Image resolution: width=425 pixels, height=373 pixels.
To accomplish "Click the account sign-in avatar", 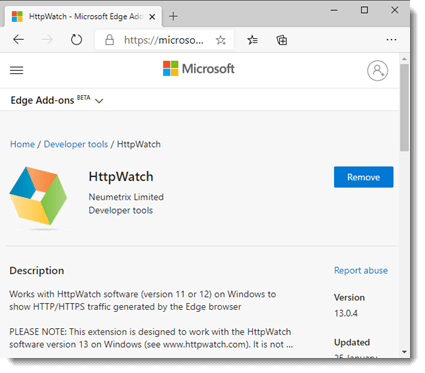I will coord(377,70).
